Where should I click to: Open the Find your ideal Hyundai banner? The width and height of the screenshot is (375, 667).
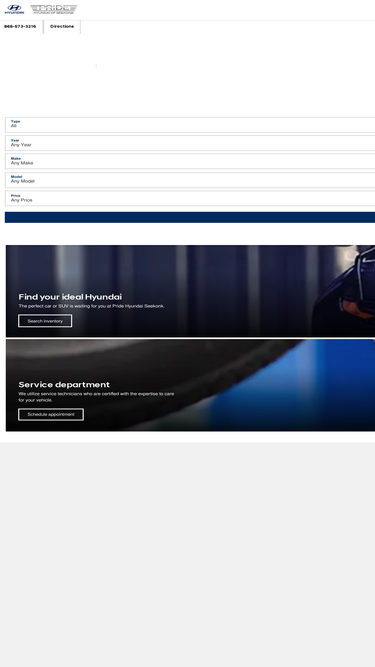(x=190, y=291)
